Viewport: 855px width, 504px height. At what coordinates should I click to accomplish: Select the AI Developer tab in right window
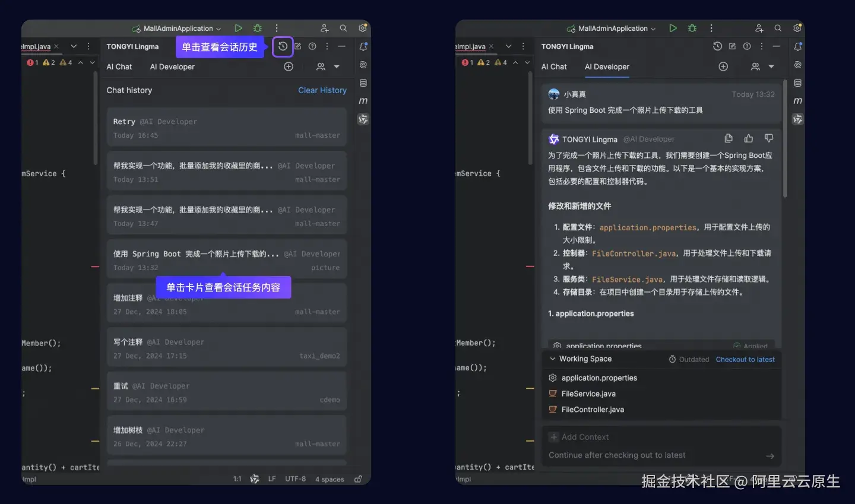607,66
